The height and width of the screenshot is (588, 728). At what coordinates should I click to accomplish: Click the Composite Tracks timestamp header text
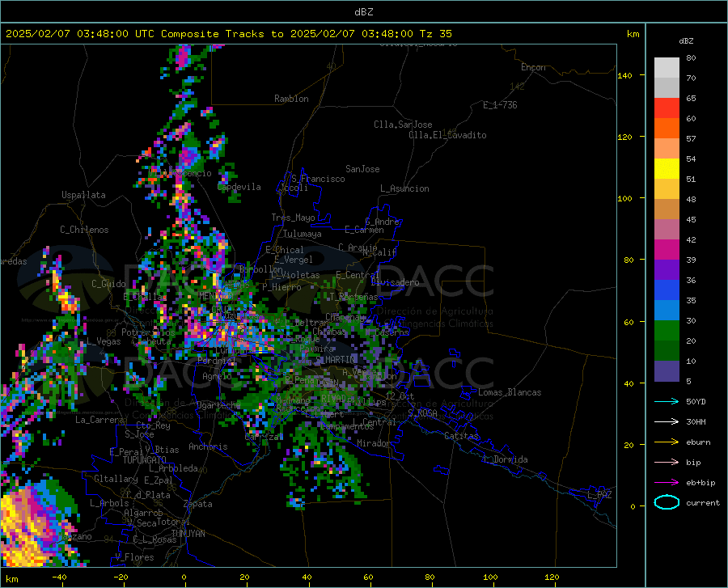pos(228,34)
